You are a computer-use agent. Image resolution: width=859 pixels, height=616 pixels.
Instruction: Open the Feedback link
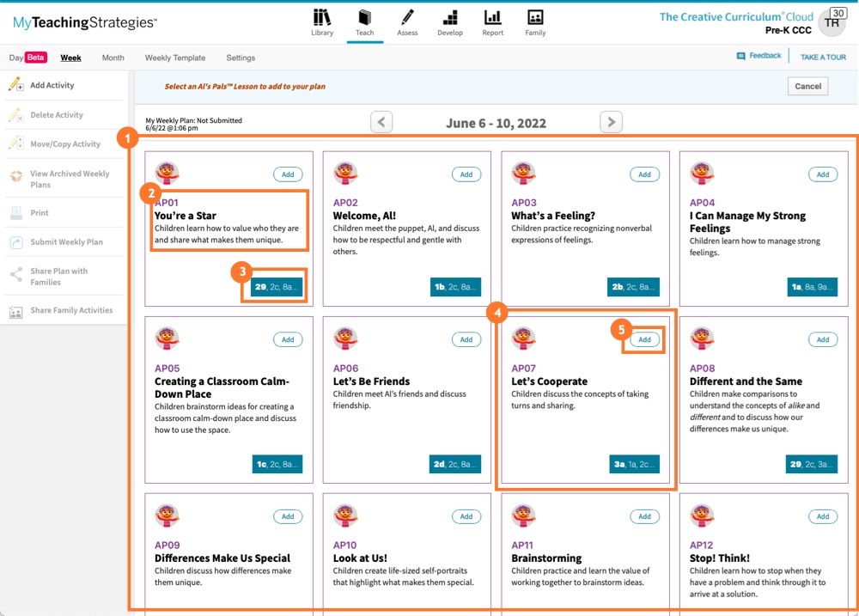pos(765,56)
